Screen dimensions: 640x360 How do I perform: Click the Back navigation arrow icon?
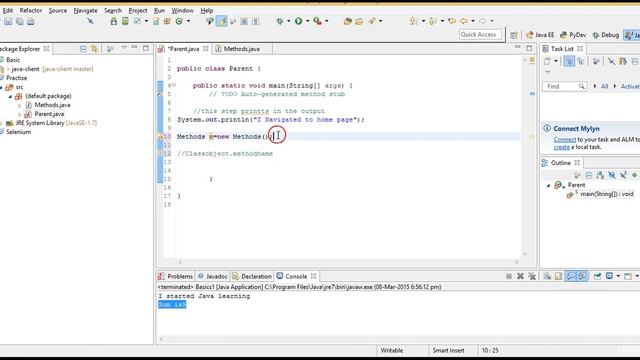[464, 21]
